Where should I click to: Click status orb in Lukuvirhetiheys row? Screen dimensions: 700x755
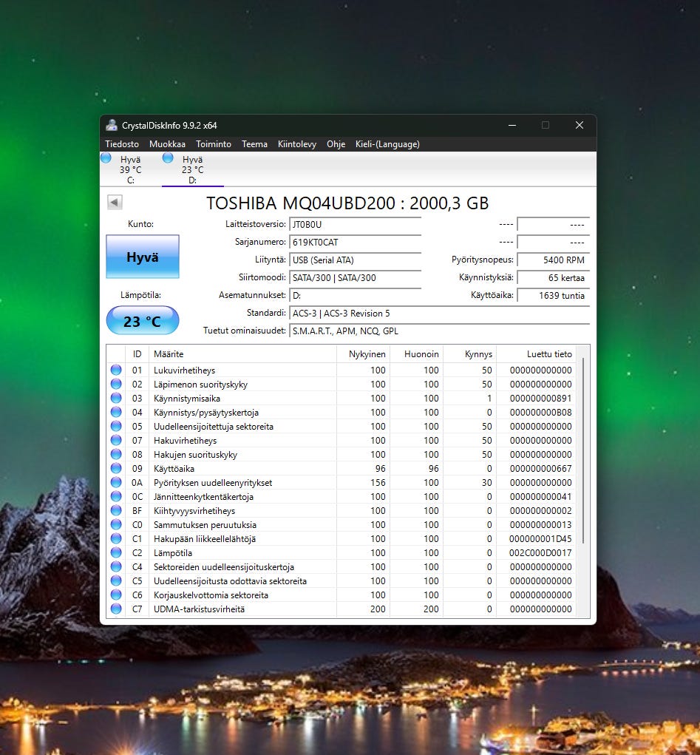click(x=116, y=370)
